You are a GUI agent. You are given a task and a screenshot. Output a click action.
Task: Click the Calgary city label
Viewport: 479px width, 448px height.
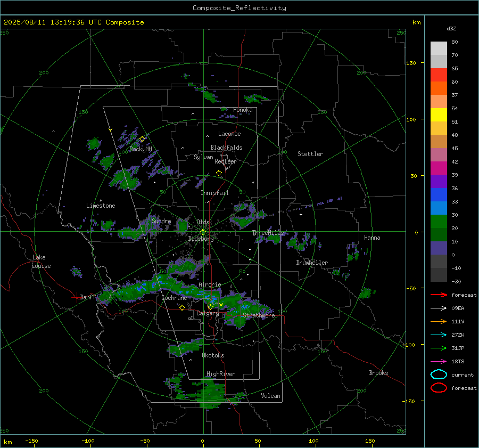pyautogui.click(x=208, y=313)
